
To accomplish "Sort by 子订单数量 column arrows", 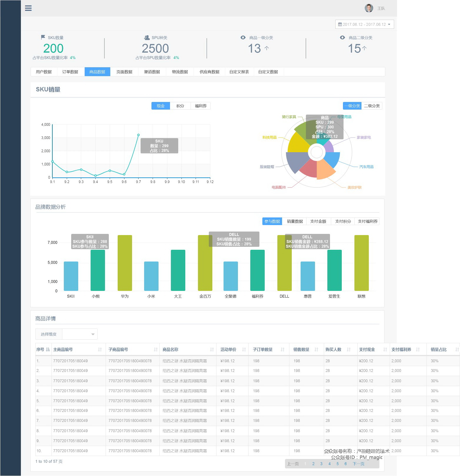I will (x=283, y=349).
